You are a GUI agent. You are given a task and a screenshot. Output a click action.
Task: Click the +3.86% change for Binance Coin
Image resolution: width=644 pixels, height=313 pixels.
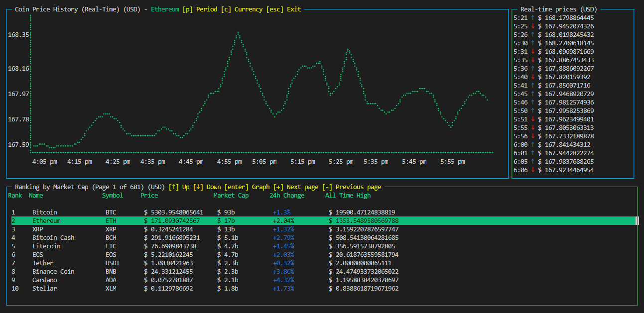point(283,272)
